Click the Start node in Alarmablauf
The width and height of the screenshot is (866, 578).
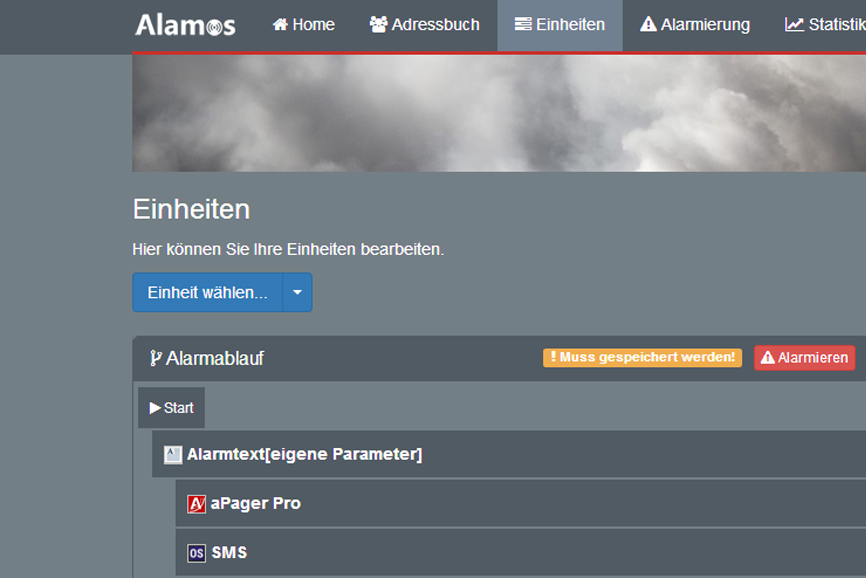click(171, 407)
